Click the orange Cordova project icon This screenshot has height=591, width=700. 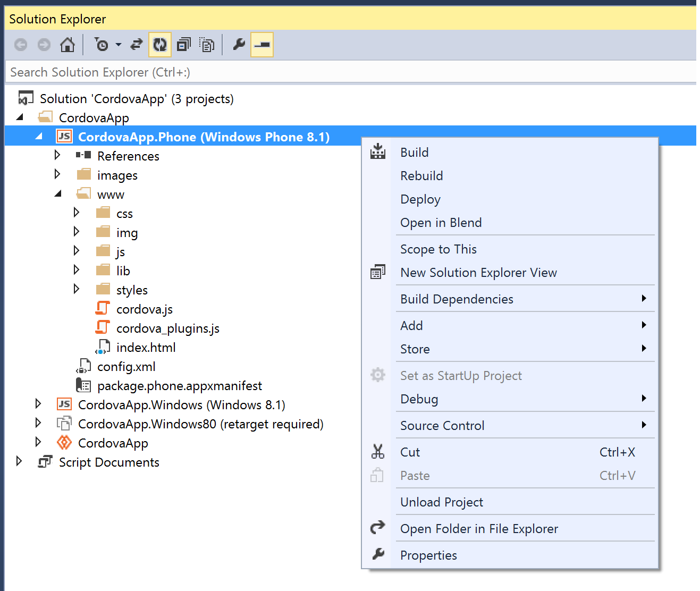(64, 442)
